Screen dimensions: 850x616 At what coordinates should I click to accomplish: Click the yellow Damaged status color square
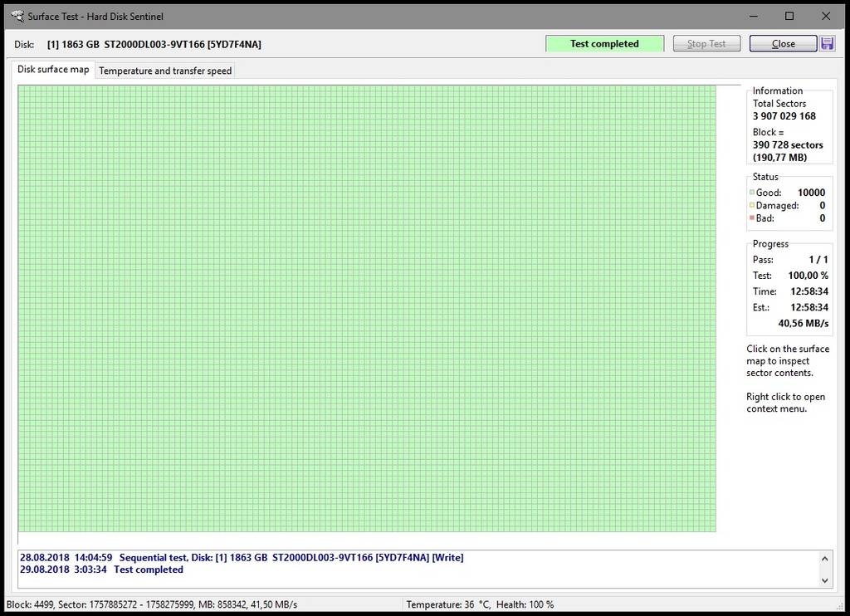point(752,205)
